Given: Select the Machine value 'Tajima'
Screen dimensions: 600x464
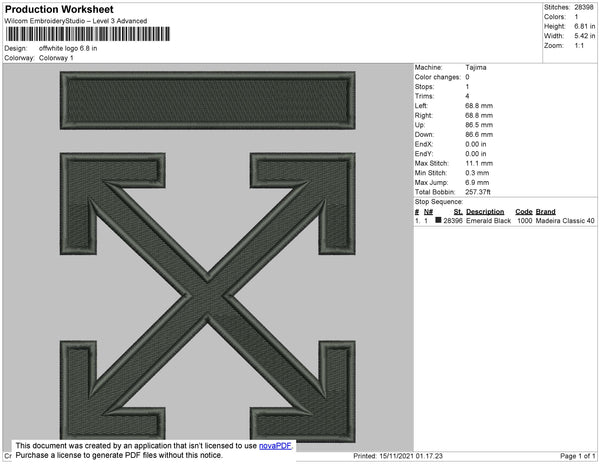Looking at the screenshot, I should (476, 67).
